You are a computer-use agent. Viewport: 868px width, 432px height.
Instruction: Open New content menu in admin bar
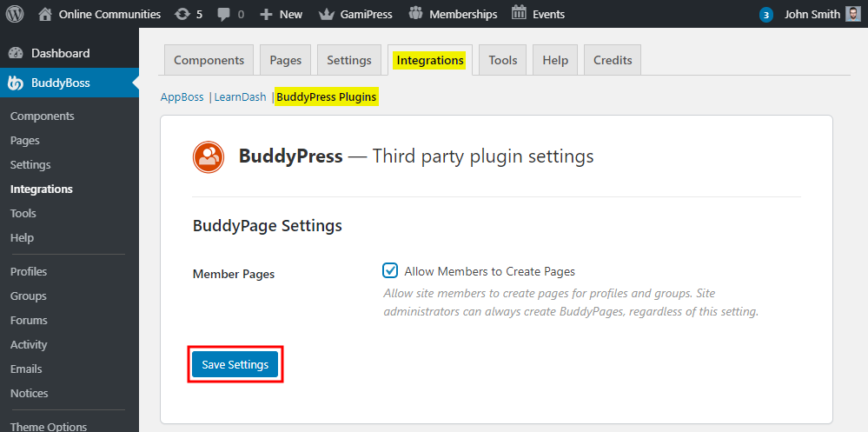[290, 15]
